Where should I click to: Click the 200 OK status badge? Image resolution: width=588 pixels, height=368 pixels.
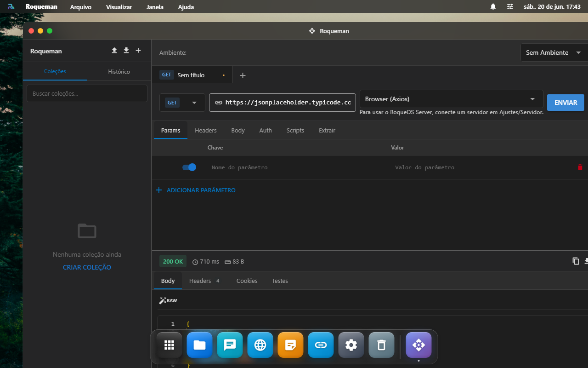pos(173,261)
